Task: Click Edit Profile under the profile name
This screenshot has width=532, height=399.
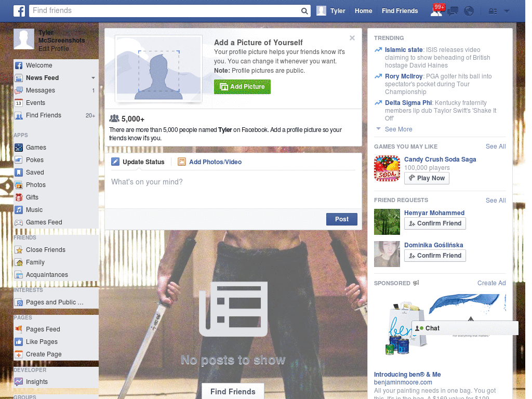Action: 54,49
